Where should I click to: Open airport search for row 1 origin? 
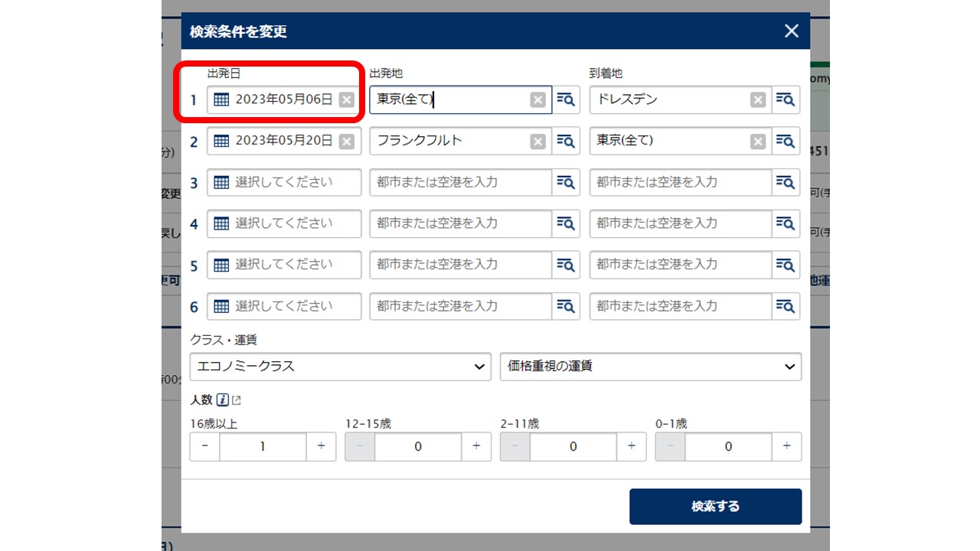[566, 99]
